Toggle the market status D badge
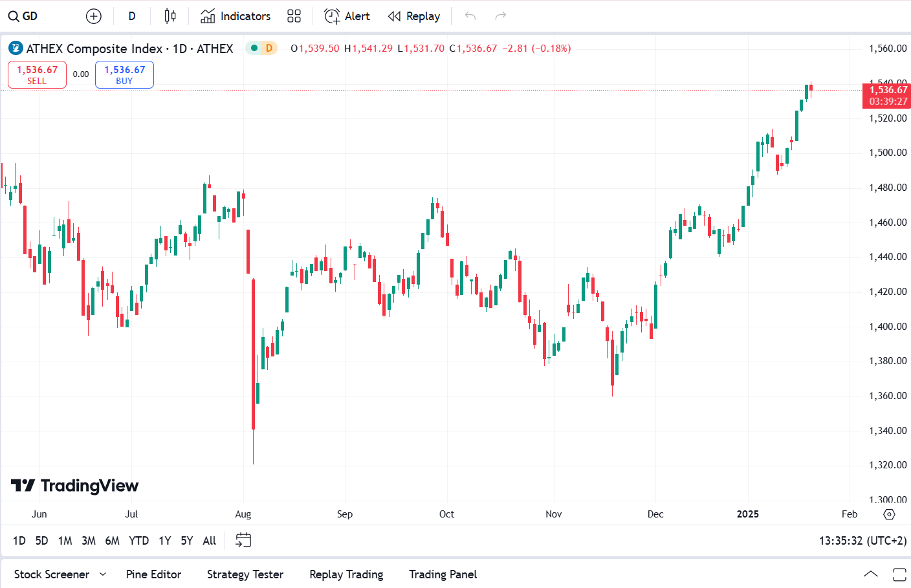The height and width of the screenshot is (588, 911). 261,48
